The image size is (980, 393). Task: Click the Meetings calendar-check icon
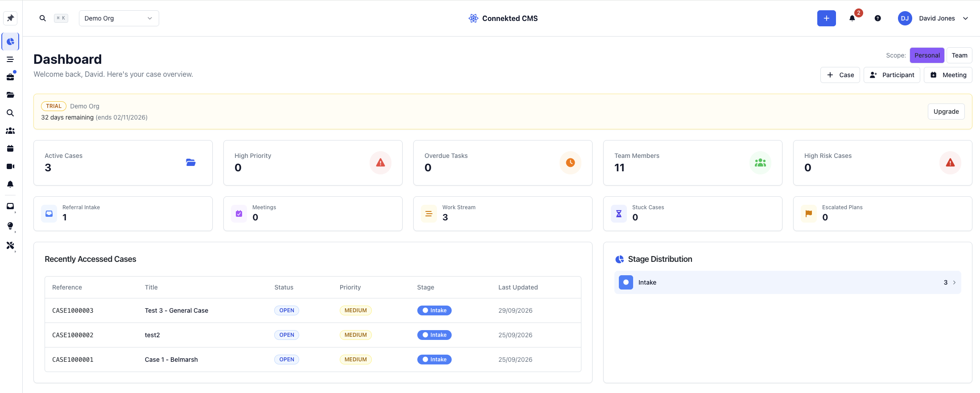click(239, 214)
